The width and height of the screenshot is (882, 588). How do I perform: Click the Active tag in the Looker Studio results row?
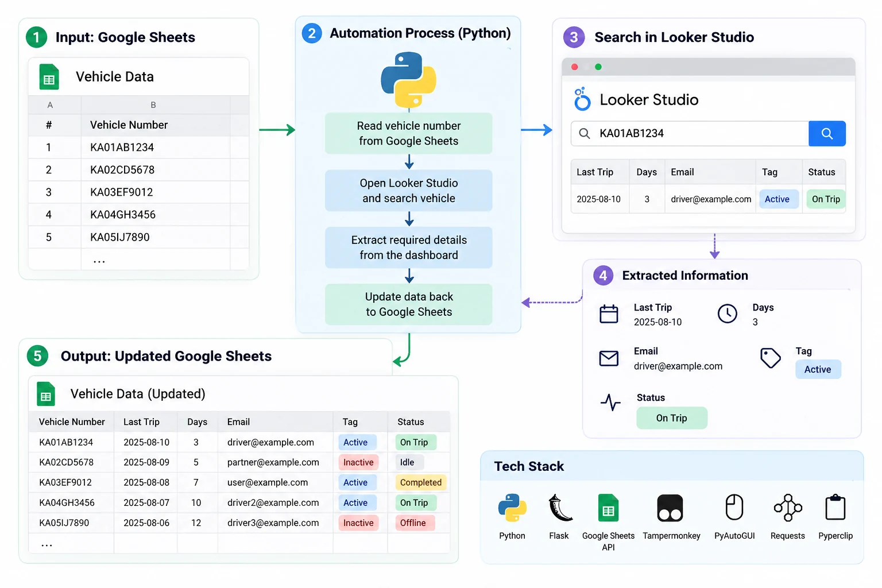coord(777,199)
